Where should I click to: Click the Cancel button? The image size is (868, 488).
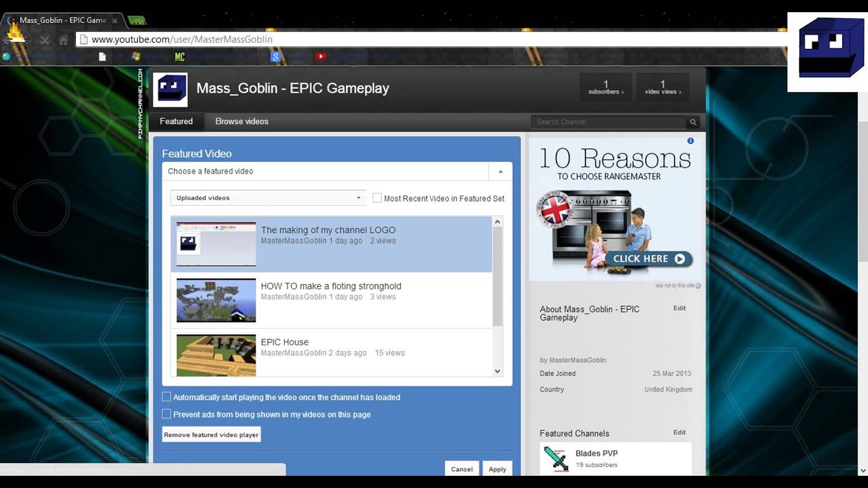(462, 469)
